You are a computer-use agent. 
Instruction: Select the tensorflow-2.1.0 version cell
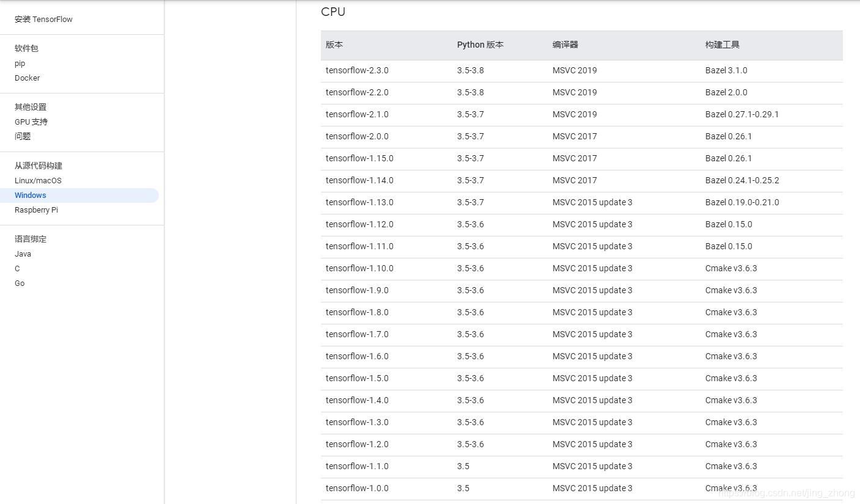tap(357, 114)
